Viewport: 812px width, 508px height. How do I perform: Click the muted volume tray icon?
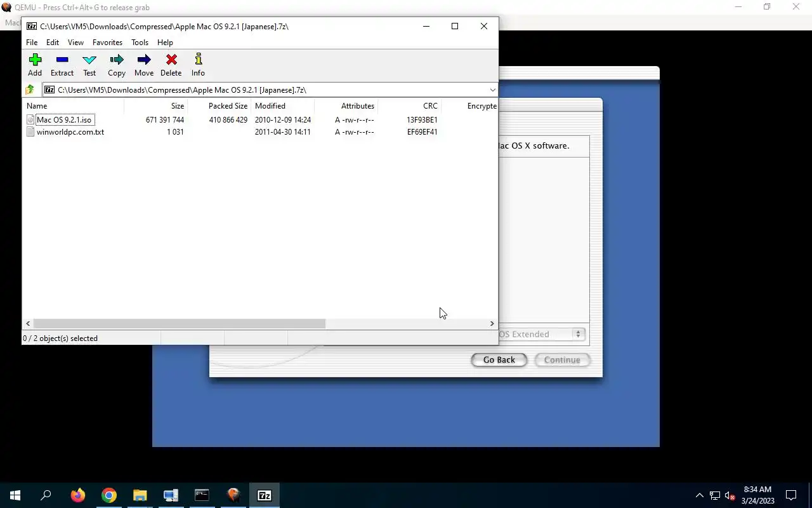[730, 495]
